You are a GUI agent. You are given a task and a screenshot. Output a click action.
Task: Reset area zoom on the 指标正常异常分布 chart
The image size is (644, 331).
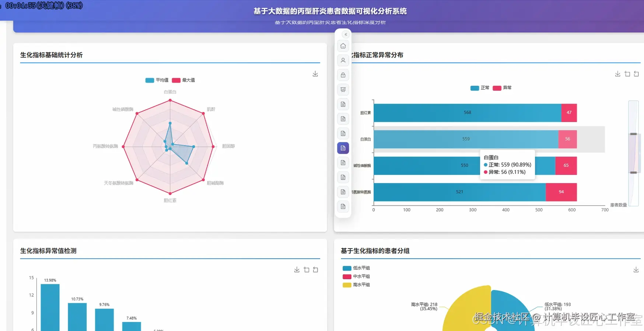636,74
